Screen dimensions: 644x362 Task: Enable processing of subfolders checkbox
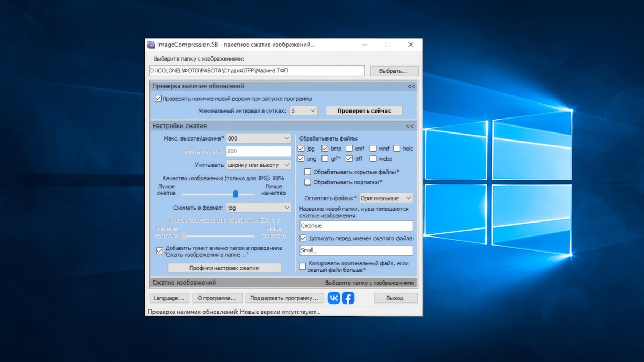(308, 182)
